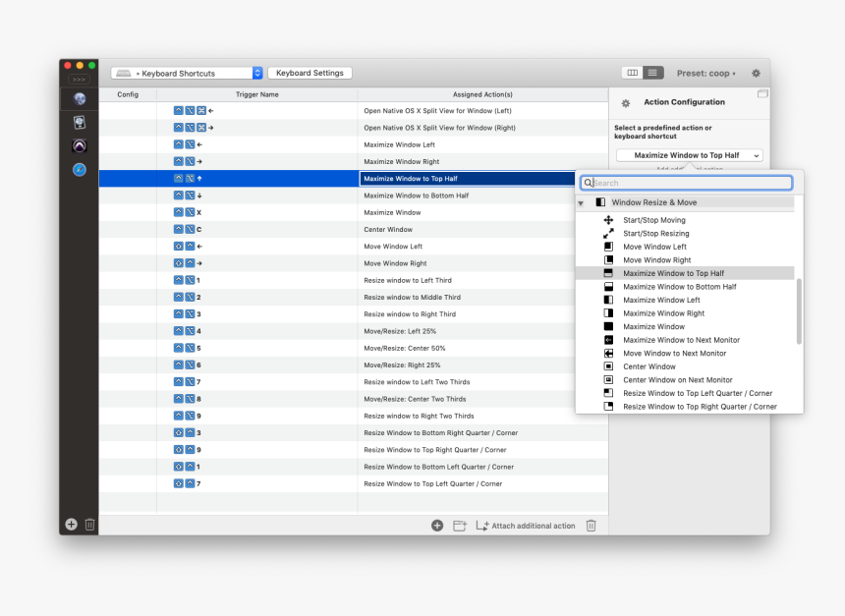Select the Safari app in the sidebar
Screen dimensions: 845x616
pyautogui.click(x=79, y=170)
